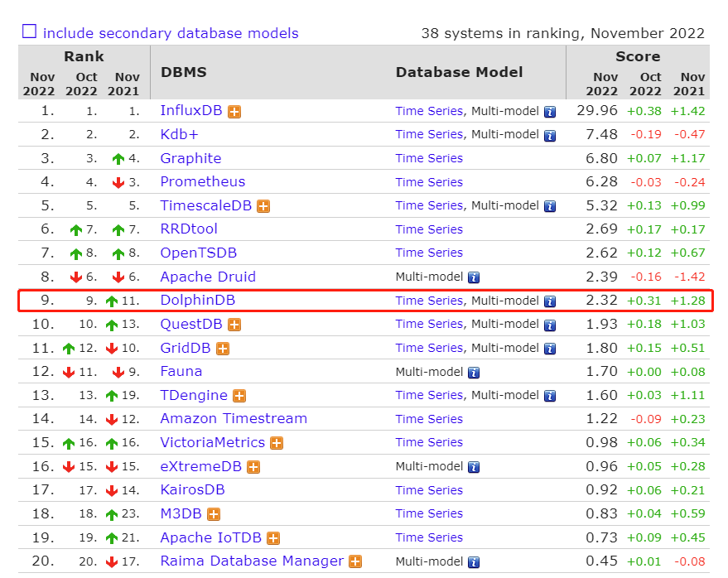The height and width of the screenshot is (578, 728).
Task: Click the info icon in the eXtremeDB row
Action: tap(474, 468)
